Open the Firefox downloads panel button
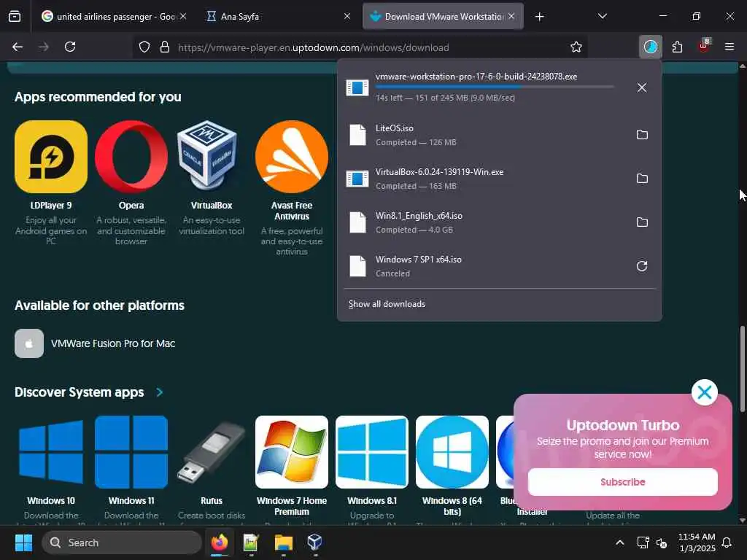 tap(650, 47)
